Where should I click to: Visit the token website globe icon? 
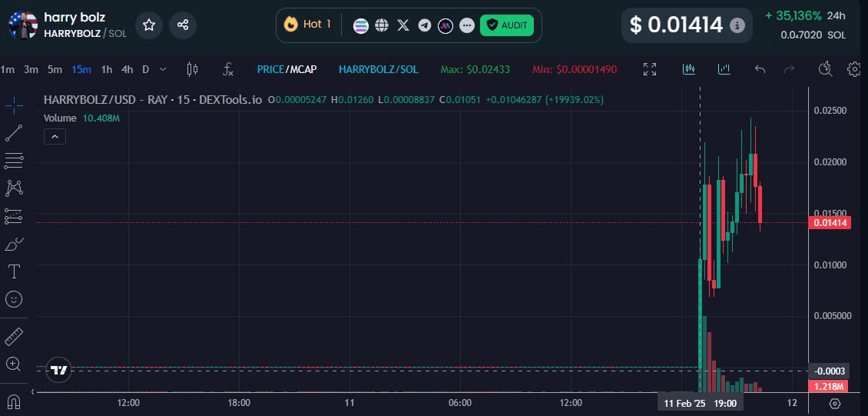[x=382, y=25]
